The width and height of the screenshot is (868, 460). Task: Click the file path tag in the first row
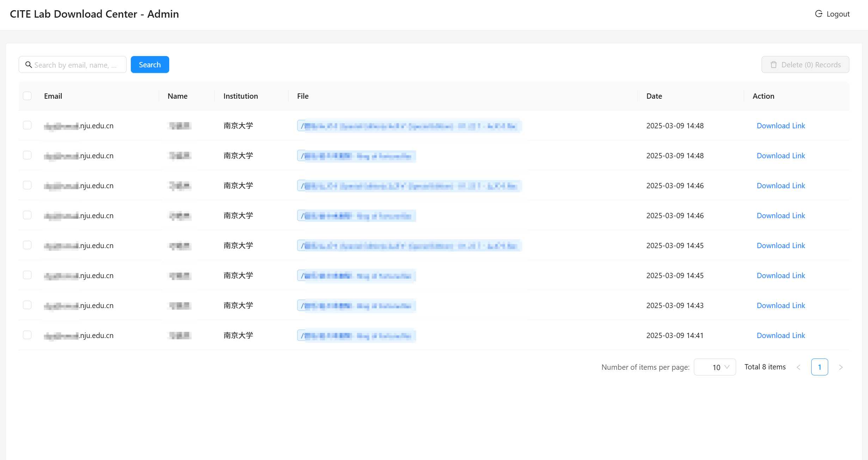[409, 126]
